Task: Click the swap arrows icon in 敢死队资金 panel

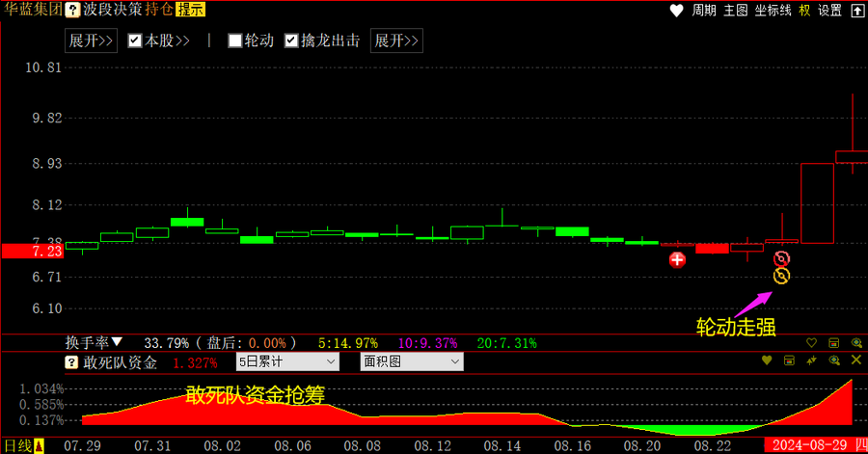Action: tap(812, 361)
